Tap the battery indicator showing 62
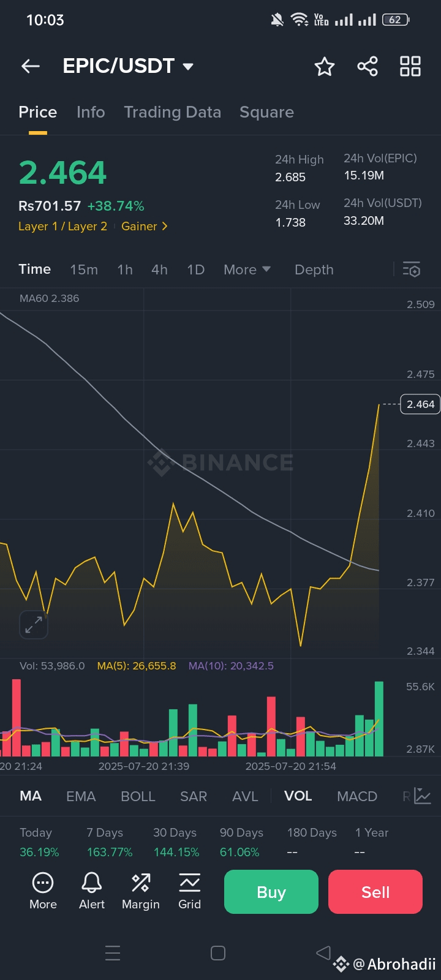441x980 pixels. click(x=396, y=20)
